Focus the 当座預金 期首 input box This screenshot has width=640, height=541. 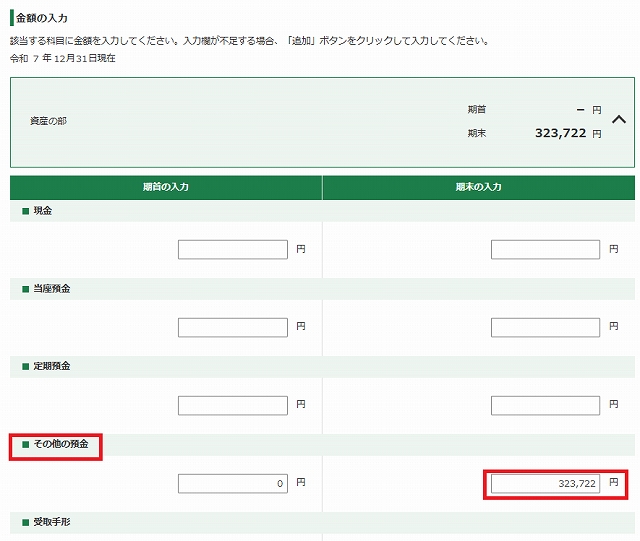(x=233, y=327)
